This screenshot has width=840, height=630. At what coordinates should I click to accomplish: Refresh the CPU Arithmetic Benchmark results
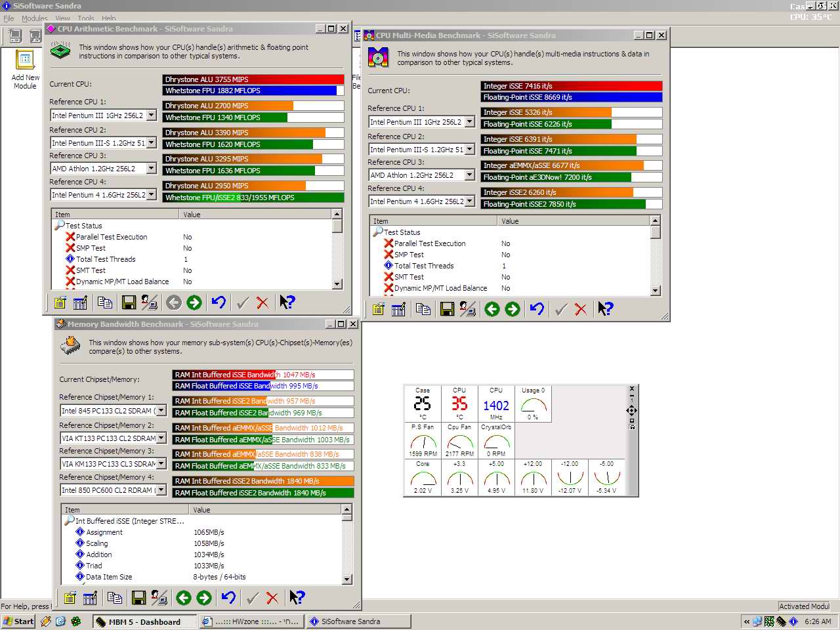219,303
